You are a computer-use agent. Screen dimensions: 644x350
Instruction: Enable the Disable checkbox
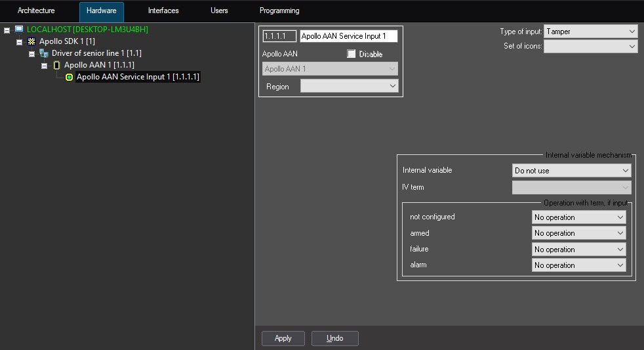click(352, 54)
